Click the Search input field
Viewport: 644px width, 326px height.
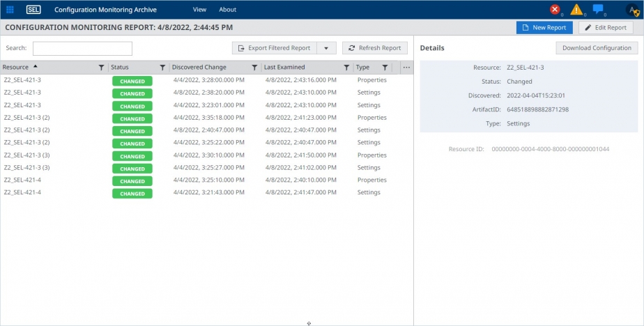pos(82,48)
